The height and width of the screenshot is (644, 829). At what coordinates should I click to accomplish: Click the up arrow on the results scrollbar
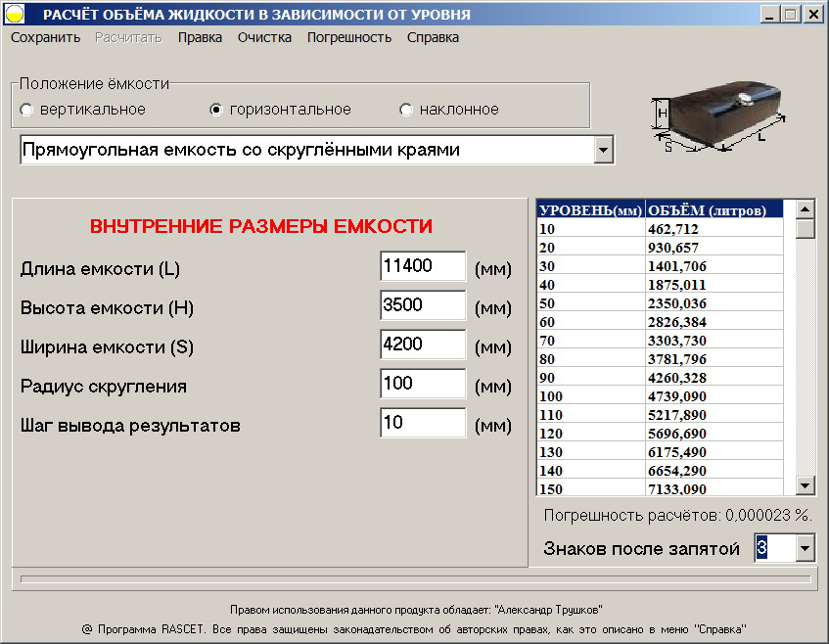[x=805, y=207]
